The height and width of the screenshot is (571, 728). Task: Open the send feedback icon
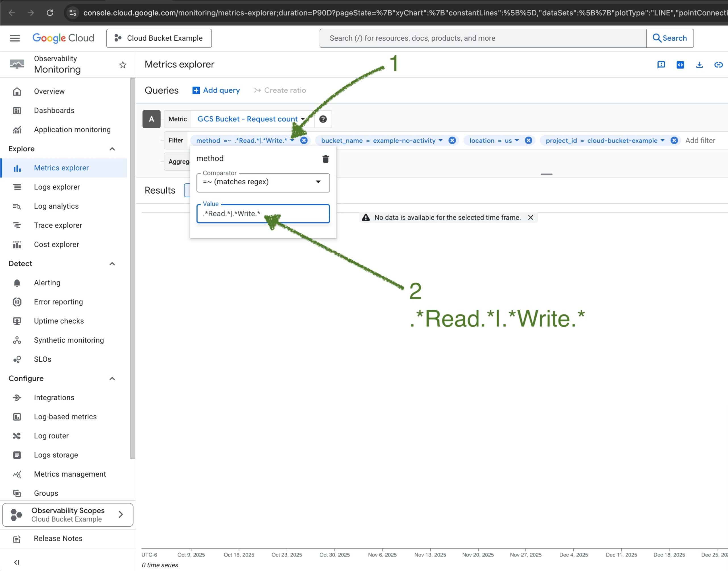[661, 65]
